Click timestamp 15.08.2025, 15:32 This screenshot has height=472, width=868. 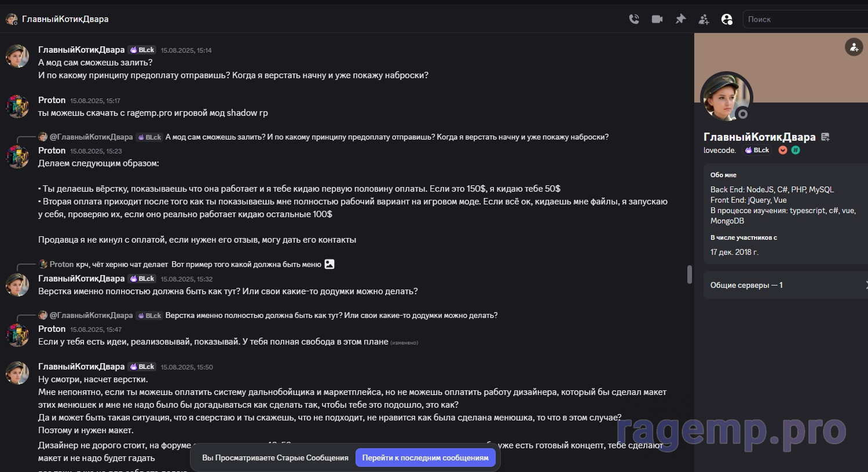(186, 279)
